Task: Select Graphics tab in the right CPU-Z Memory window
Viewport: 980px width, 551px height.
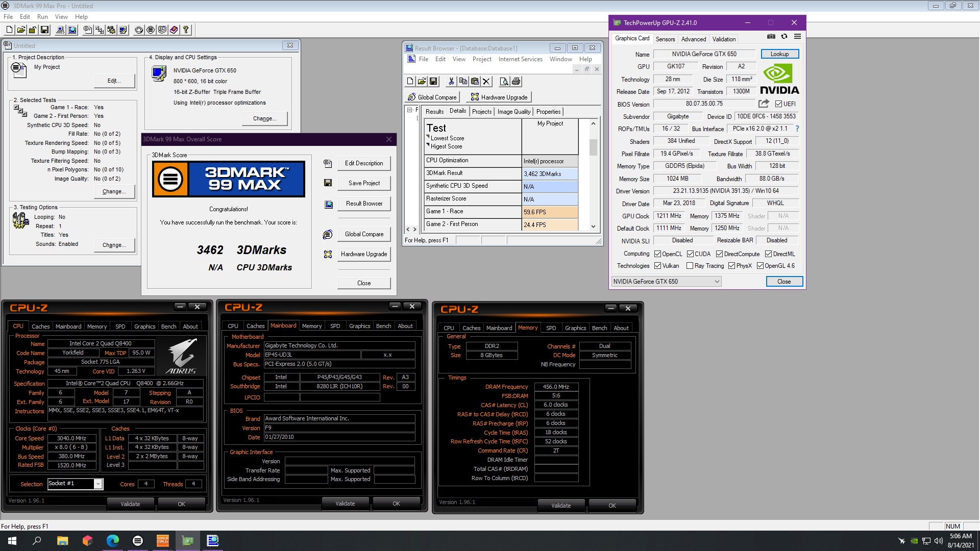Action: [575, 328]
